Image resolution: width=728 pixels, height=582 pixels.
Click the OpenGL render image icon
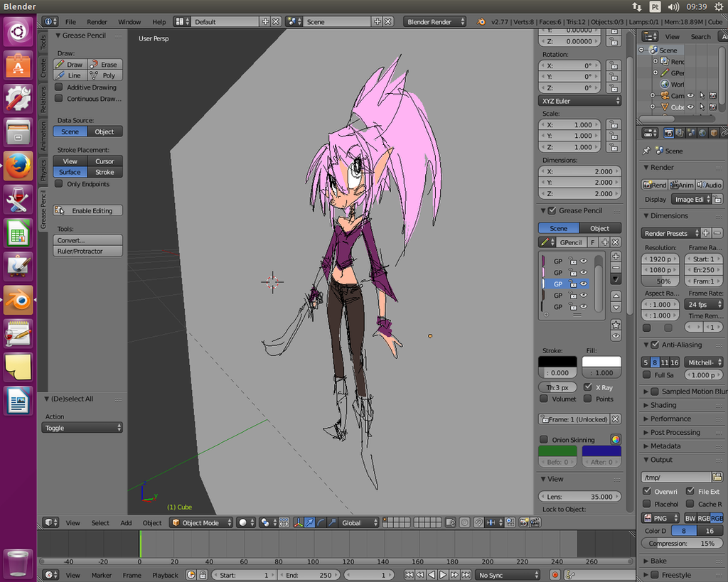click(524, 522)
